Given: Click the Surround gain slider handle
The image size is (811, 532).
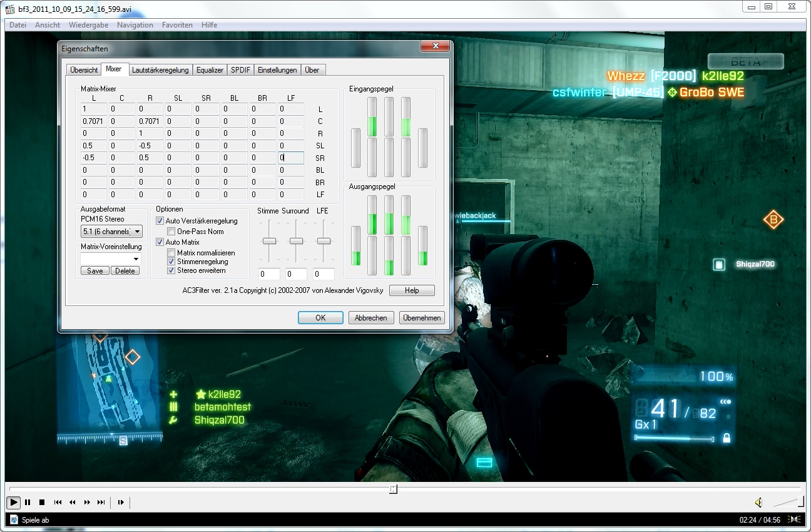Looking at the screenshot, I should pyautogui.click(x=296, y=241).
